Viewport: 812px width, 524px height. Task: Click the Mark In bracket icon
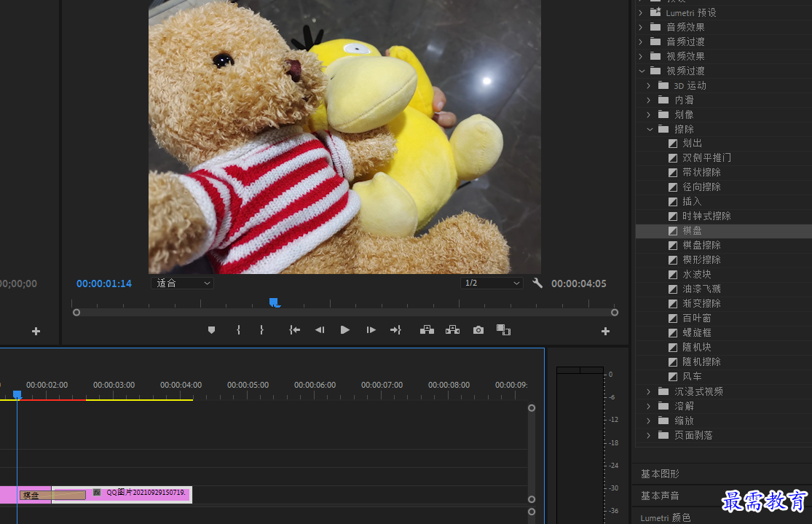pyautogui.click(x=238, y=330)
